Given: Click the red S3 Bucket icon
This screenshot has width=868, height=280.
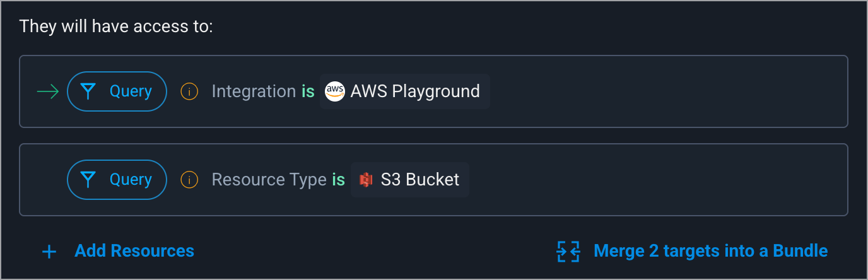Looking at the screenshot, I should 366,180.
